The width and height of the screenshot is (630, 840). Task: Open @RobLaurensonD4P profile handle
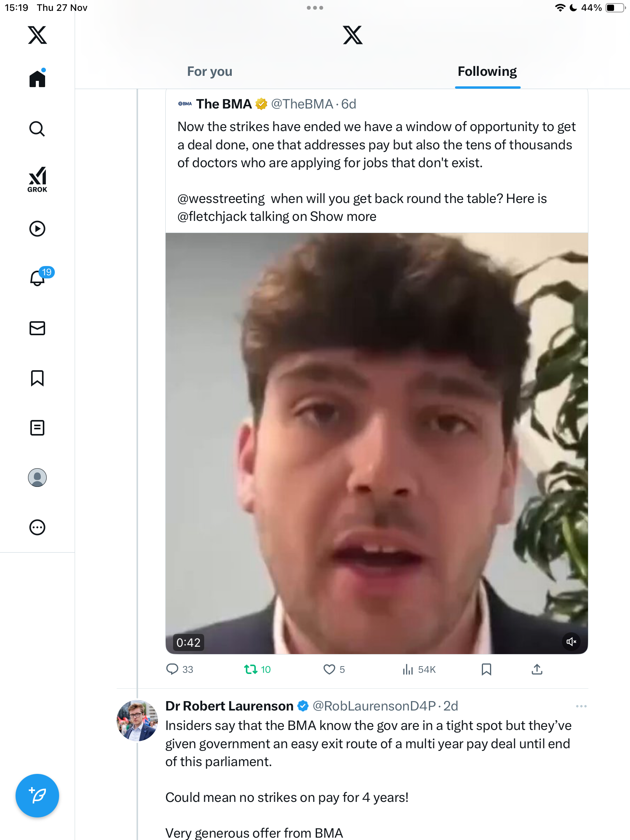coord(374,706)
